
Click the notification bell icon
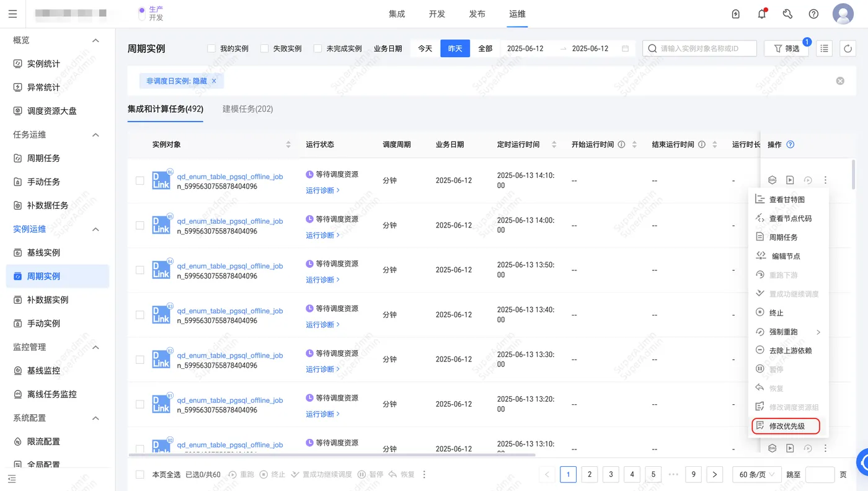click(x=762, y=14)
